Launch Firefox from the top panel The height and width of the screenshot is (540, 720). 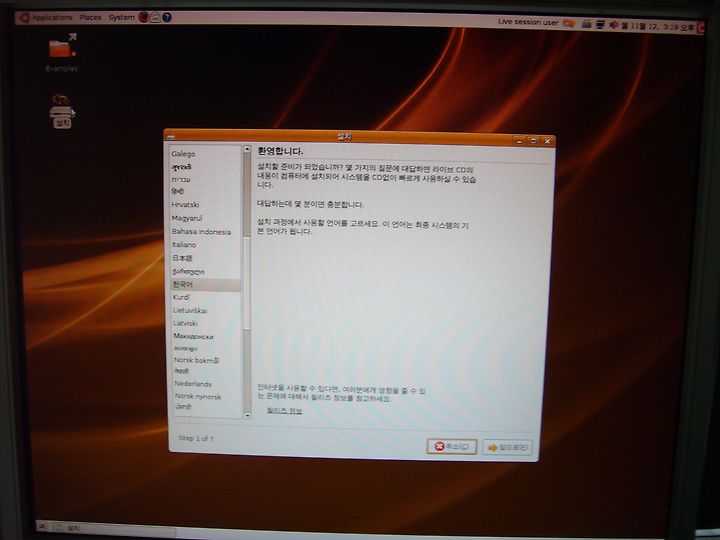144,17
